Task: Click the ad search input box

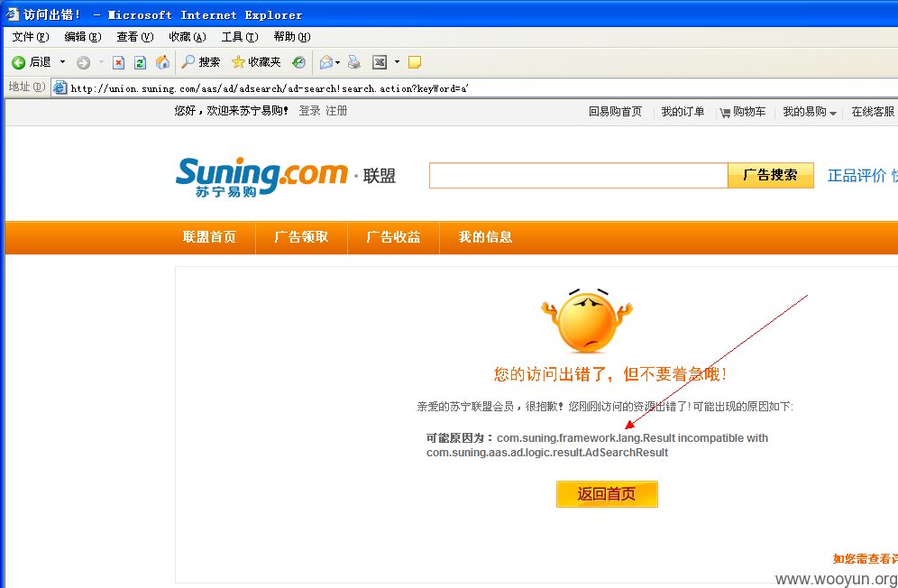Action: (579, 175)
